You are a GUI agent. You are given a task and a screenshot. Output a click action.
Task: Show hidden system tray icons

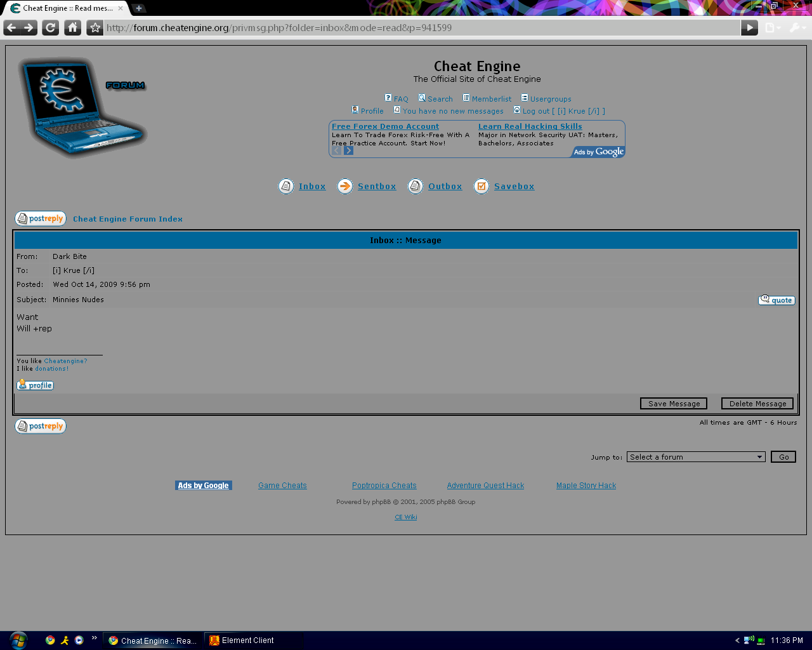click(x=737, y=640)
